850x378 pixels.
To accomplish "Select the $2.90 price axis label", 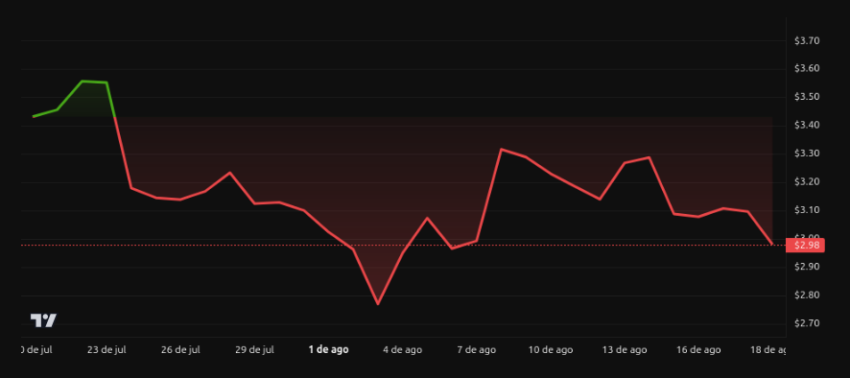I will pyautogui.click(x=807, y=267).
